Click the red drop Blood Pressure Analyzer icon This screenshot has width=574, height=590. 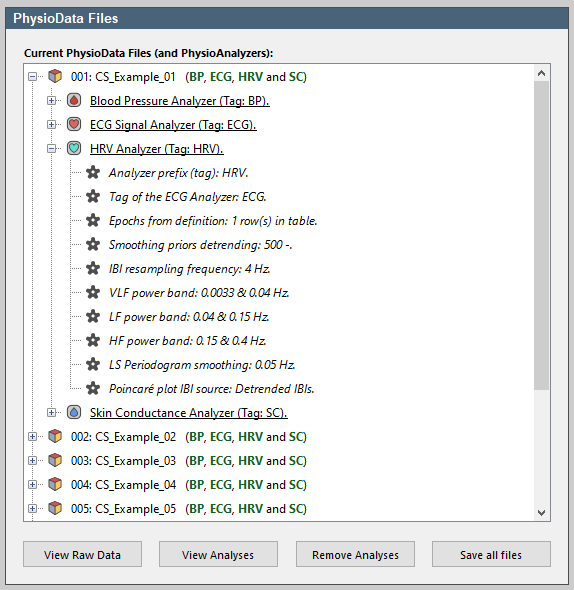click(x=74, y=100)
